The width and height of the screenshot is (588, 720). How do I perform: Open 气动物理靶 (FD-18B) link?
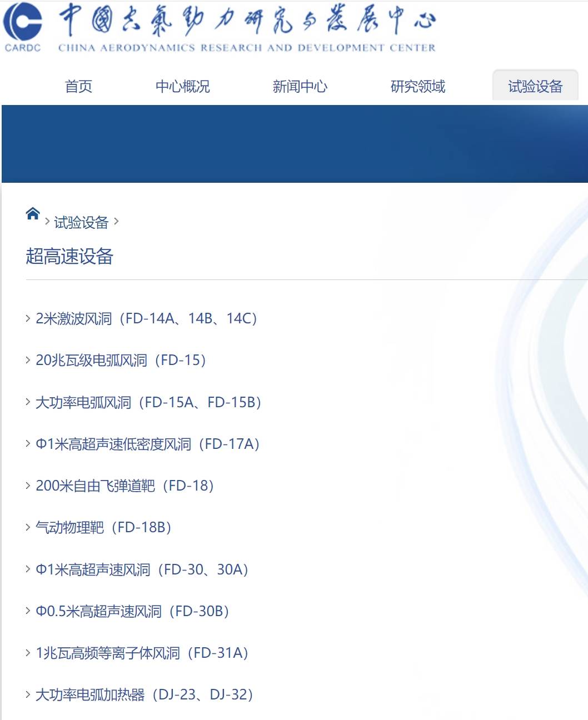[x=103, y=528]
